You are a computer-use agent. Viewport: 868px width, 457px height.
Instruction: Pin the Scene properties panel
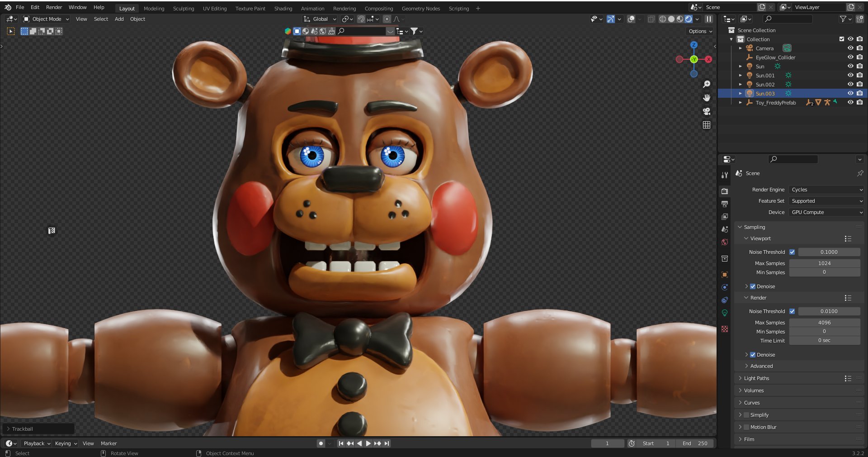click(x=860, y=173)
